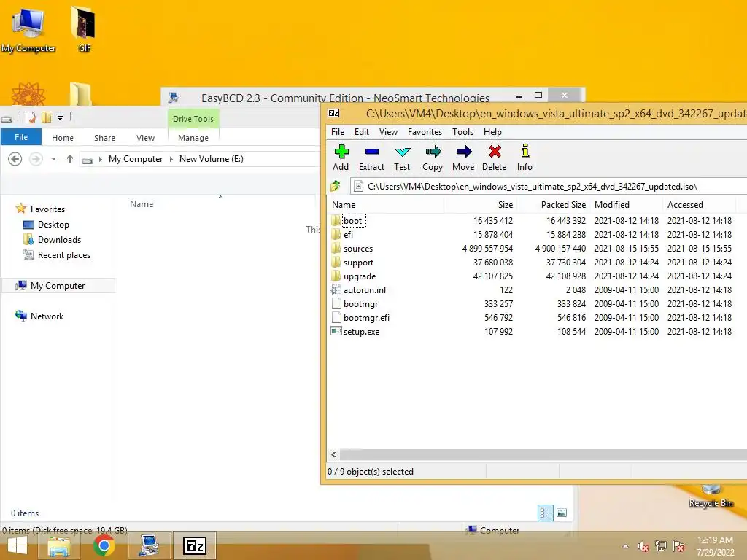Open the 7-Zip Help menu
747x560 pixels.
pyautogui.click(x=492, y=132)
